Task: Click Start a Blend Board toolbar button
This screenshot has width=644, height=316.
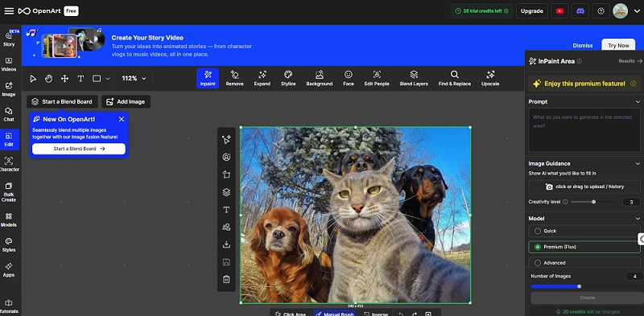Action: pyautogui.click(x=63, y=102)
